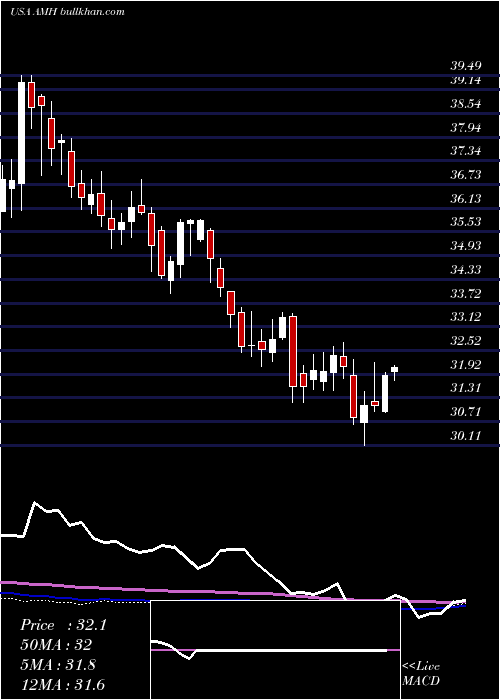
Task: Click the '5MA : 31.8' readout
Action: (x=58, y=665)
